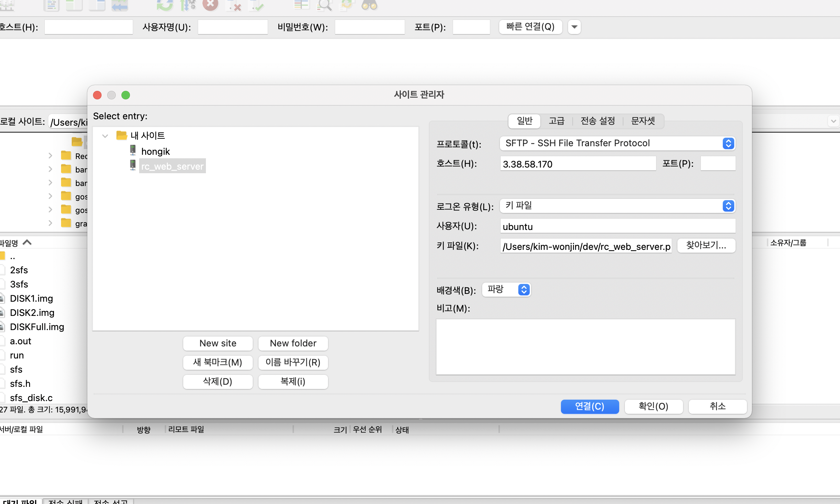Click the transfer queue toggle icon
The width and height of the screenshot is (840, 504).
pos(120,5)
